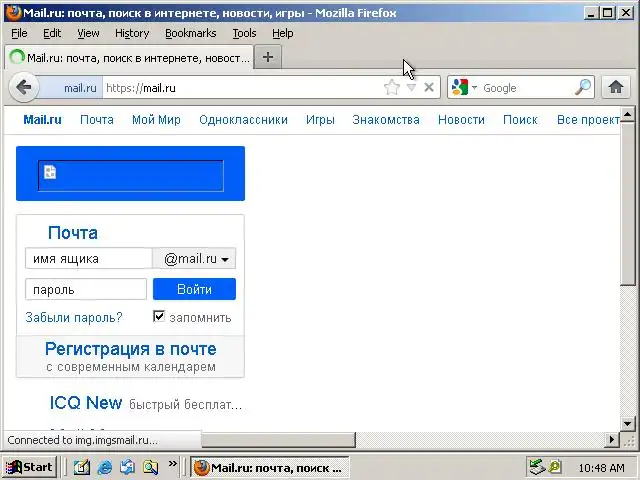The image size is (640, 480).
Task: Click the с современным календарем subtitle text
Action: click(131, 367)
